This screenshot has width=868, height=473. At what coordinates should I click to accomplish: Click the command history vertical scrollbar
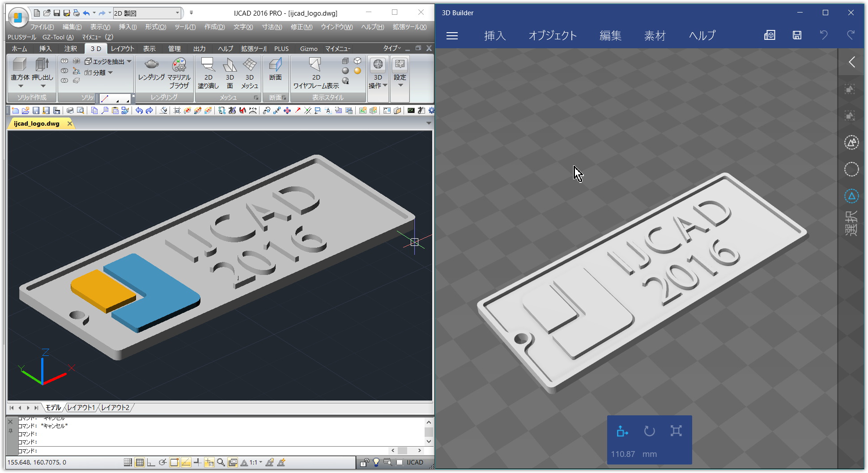(429, 432)
